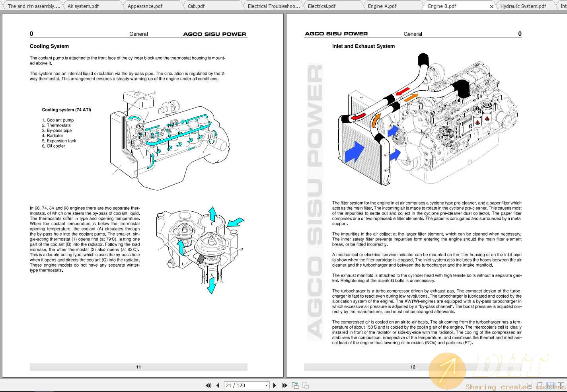Select the Engine A.pdf tab
The height and width of the screenshot is (392, 567).
click(x=382, y=6)
